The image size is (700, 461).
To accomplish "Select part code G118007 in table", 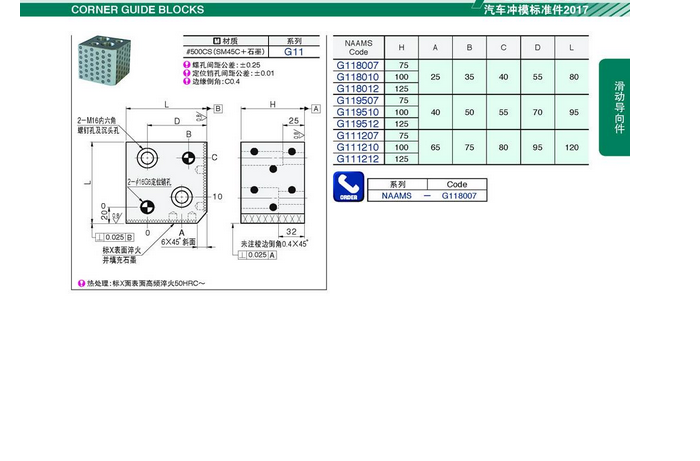I will click(x=357, y=65).
